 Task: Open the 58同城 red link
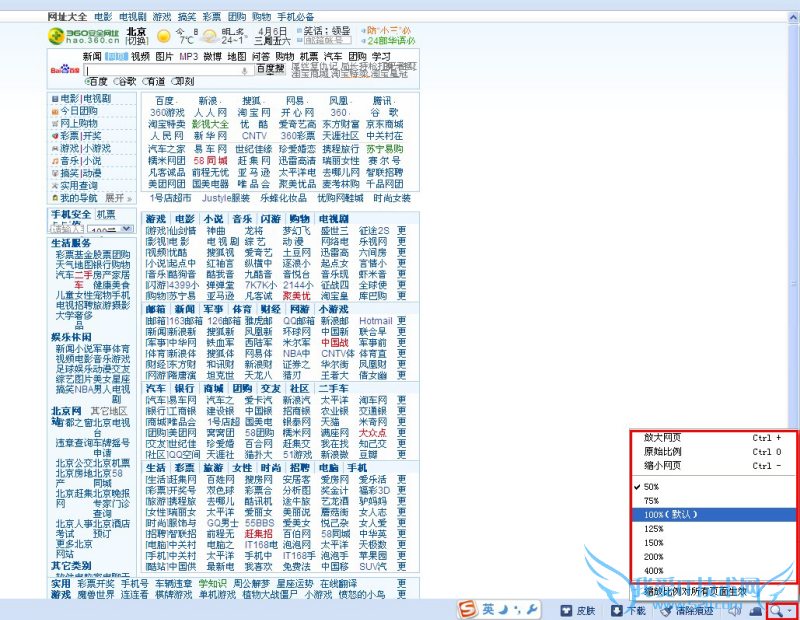(210, 161)
